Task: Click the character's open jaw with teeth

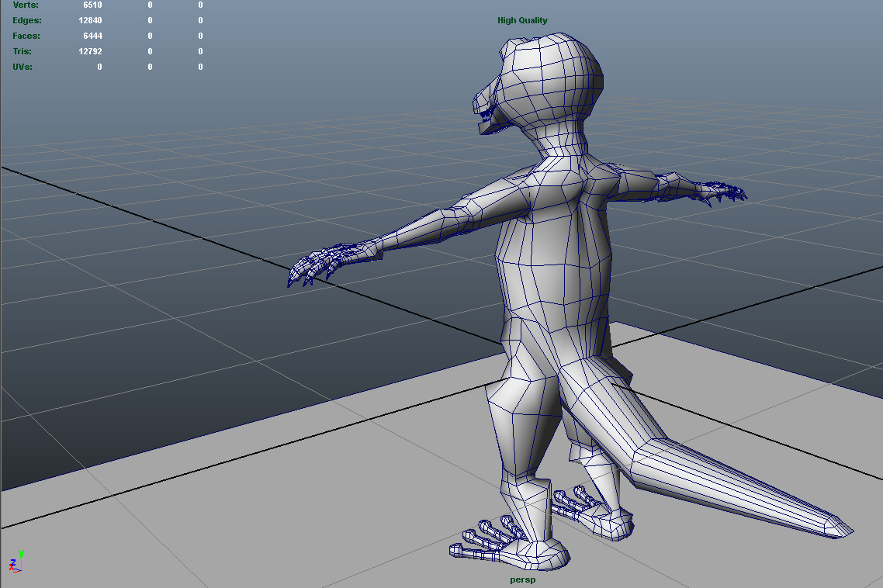Action: [x=489, y=119]
